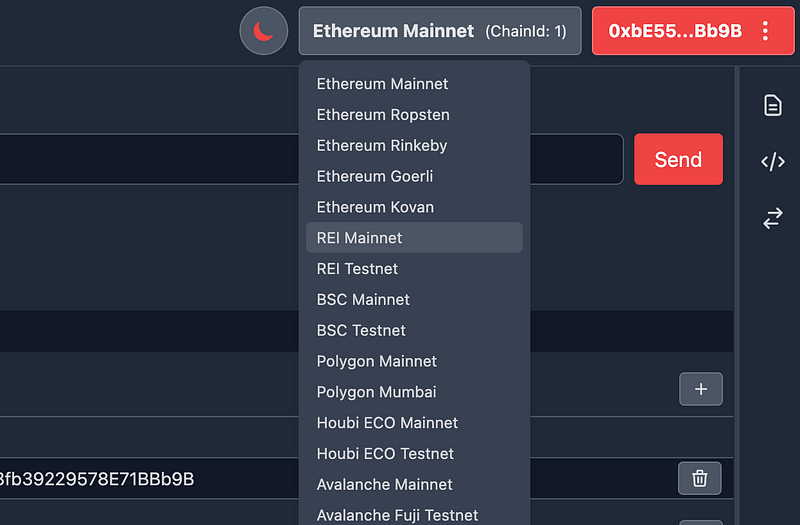This screenshot has width=800, height=525.
Task: Open the wallet address options menu
Action: (x=766, y=31)
